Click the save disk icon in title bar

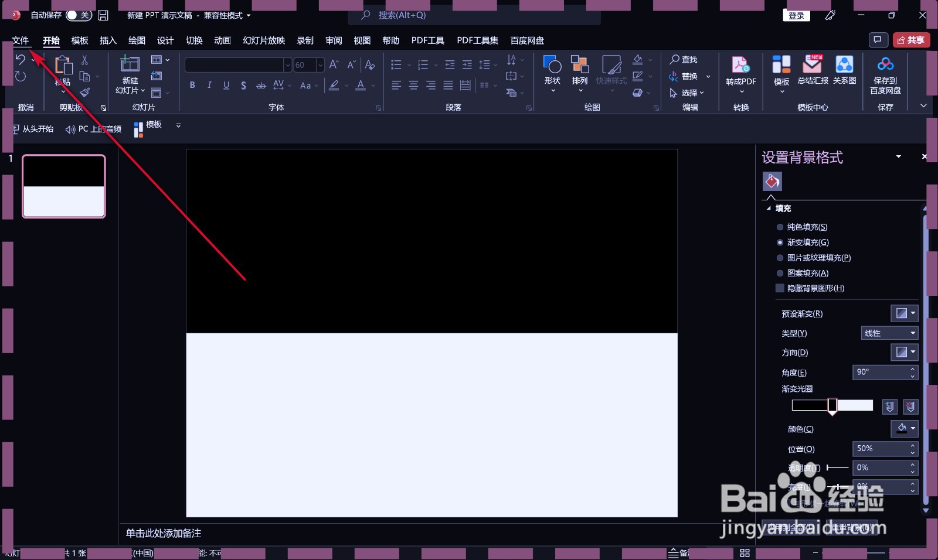(103, 15)
